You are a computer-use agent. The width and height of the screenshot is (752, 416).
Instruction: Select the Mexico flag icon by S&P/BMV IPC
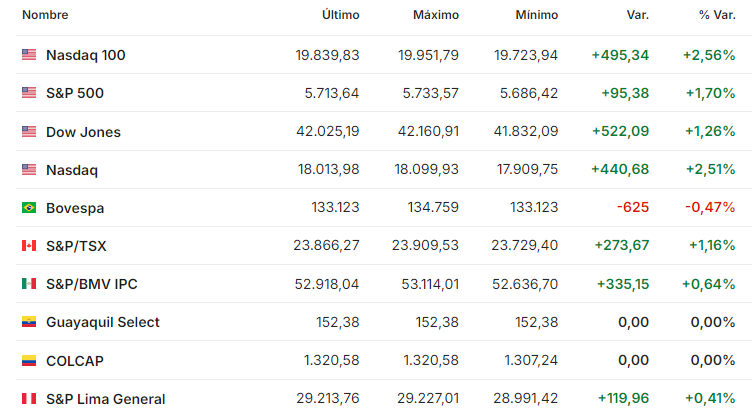29,284
